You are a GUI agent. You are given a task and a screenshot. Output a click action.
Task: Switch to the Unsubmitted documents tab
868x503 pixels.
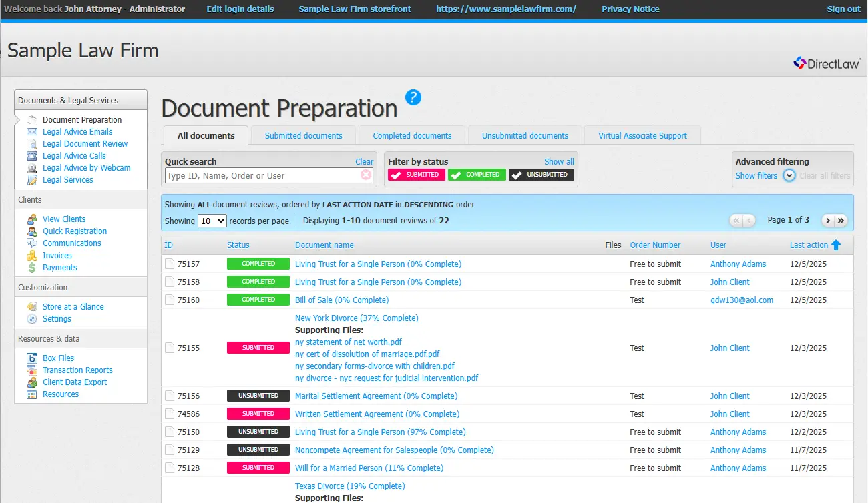click(x=525, y=135)
